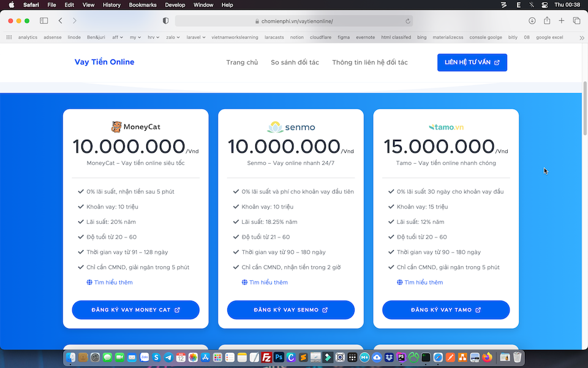Image resolution: width=588 pixels, height=368 pixels.
Task: Open So sánh đối tác page
Action: (295, 63)
